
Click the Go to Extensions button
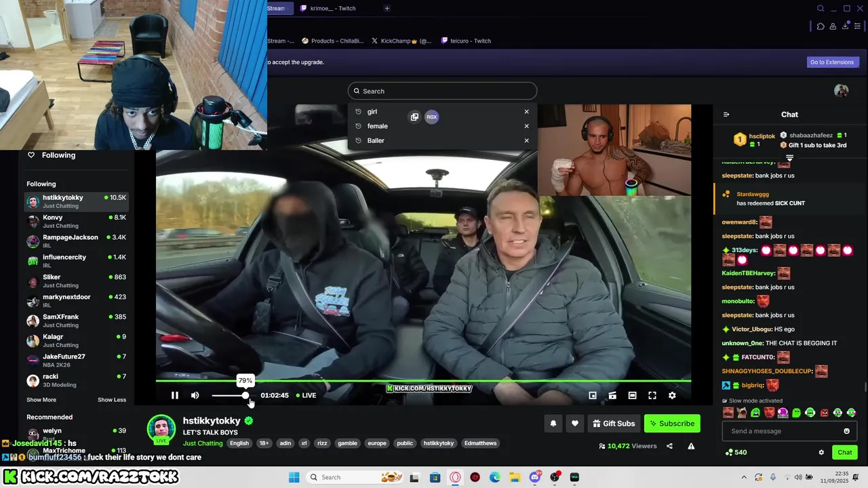(x=832, y=62)
